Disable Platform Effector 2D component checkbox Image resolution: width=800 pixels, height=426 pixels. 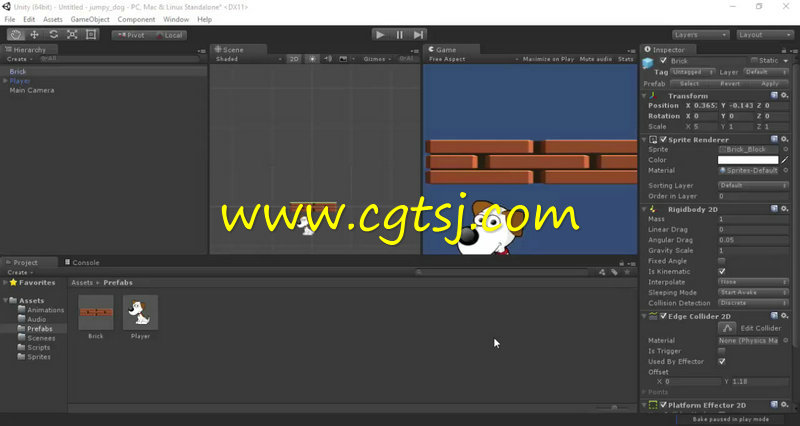click(x=663, y=405)
